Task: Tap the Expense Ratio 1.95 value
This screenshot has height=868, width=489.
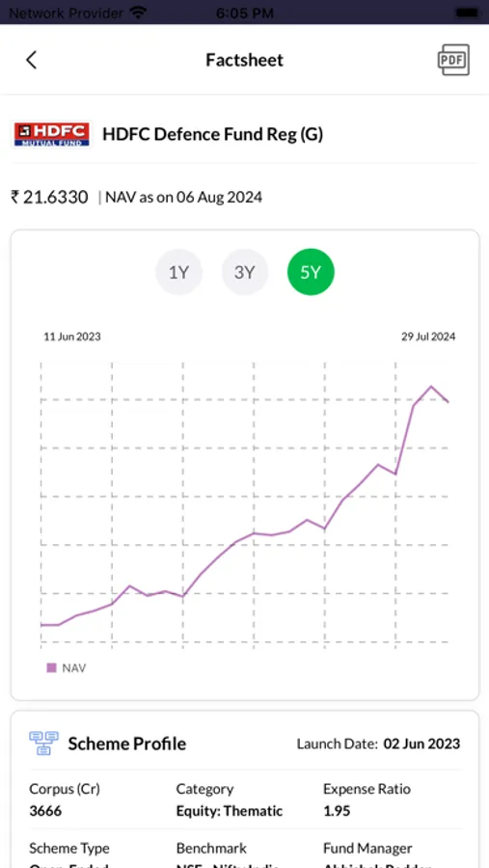Action: click(337, 811)
